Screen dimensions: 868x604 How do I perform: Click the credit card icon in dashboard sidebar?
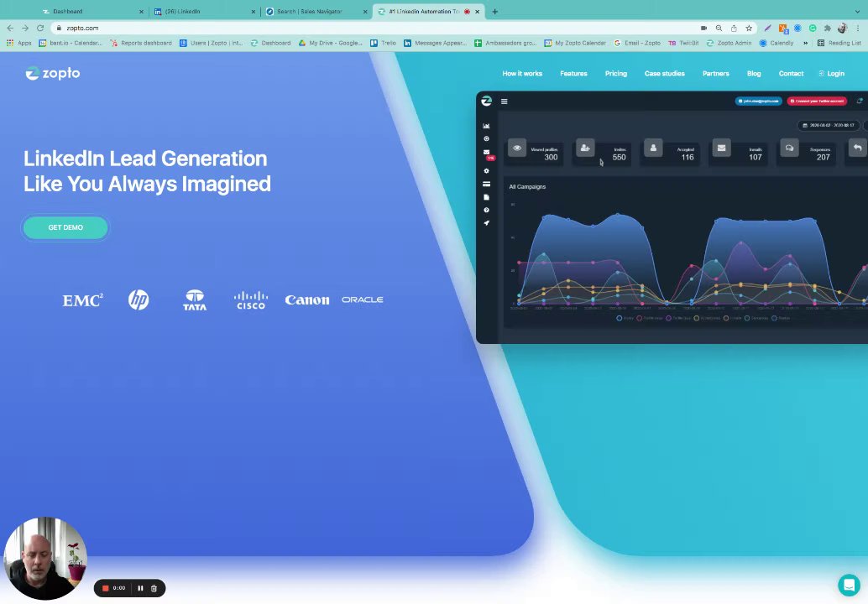[x=486, y=185]
